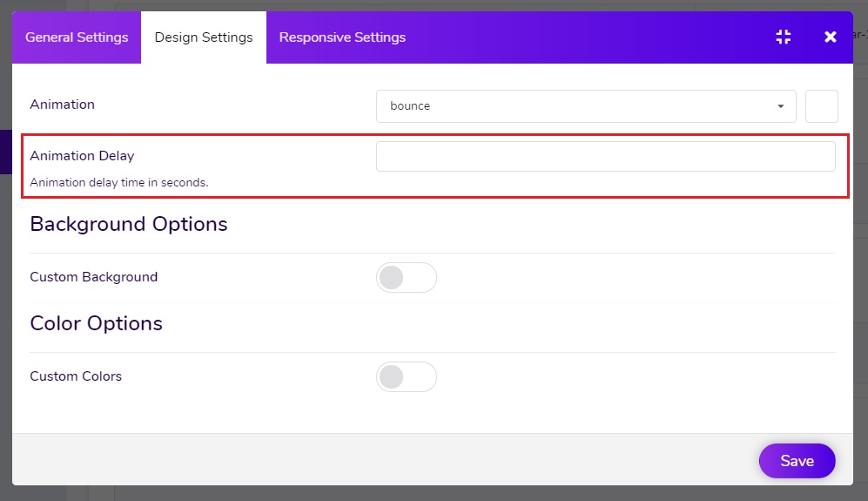The image size is (868, 501).
Task: Click the Animation field label
Action: point(62,105)
